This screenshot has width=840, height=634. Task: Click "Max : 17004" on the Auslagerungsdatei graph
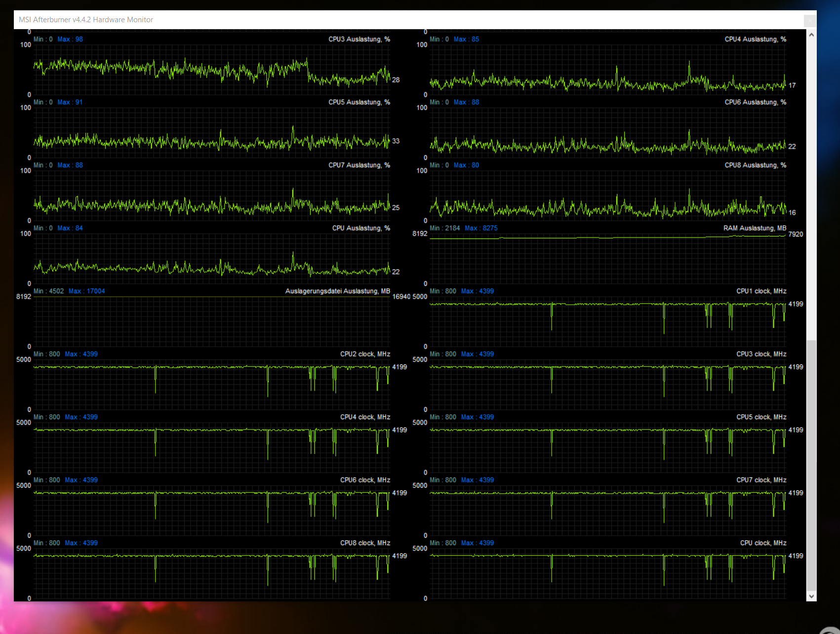(x=87, y=291)
